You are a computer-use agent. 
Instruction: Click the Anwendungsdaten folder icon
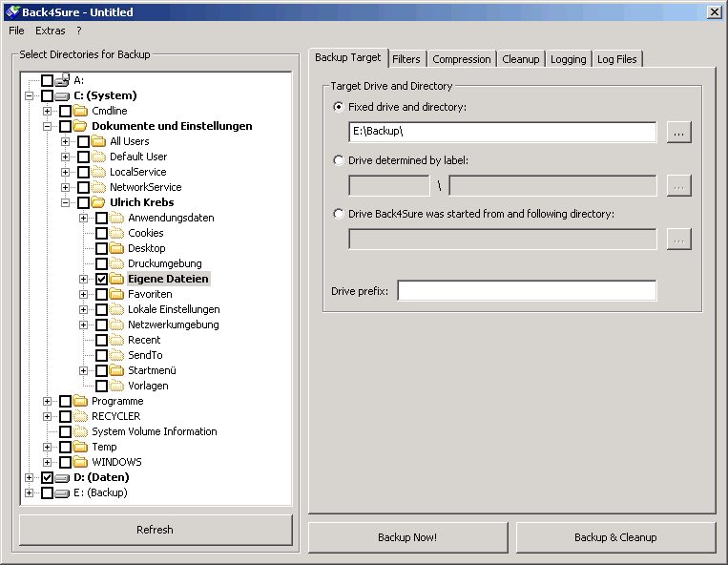point(116,218)
